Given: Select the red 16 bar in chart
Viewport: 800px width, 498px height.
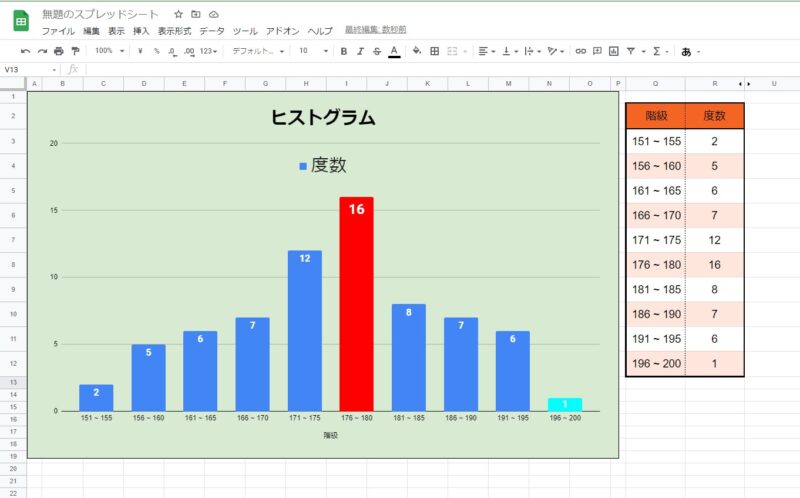Looking at the screenshot, I should click(356, 305).
